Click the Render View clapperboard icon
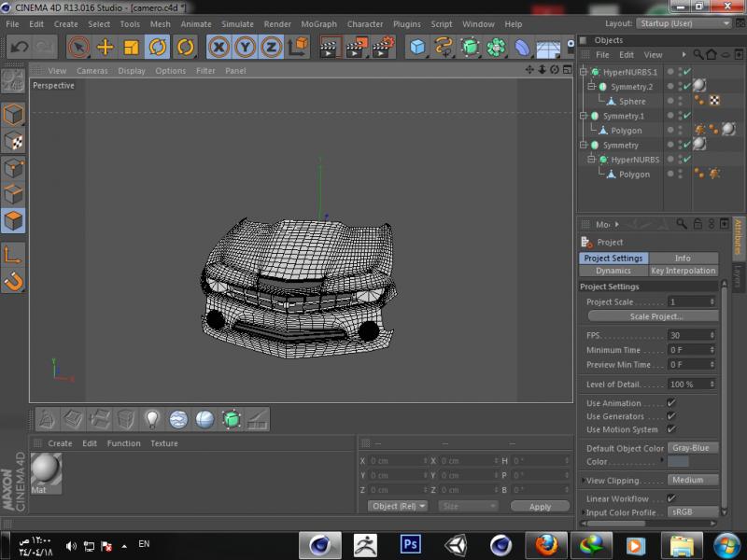This screenshot has height=560, width=747. pyautogui.click(x=330, y=47)
